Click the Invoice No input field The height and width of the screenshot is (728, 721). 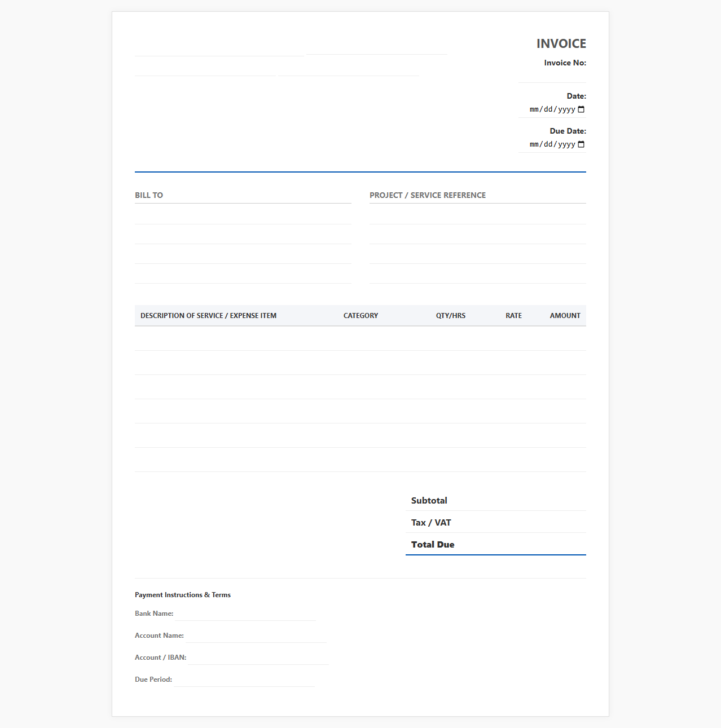click(552, 76)
